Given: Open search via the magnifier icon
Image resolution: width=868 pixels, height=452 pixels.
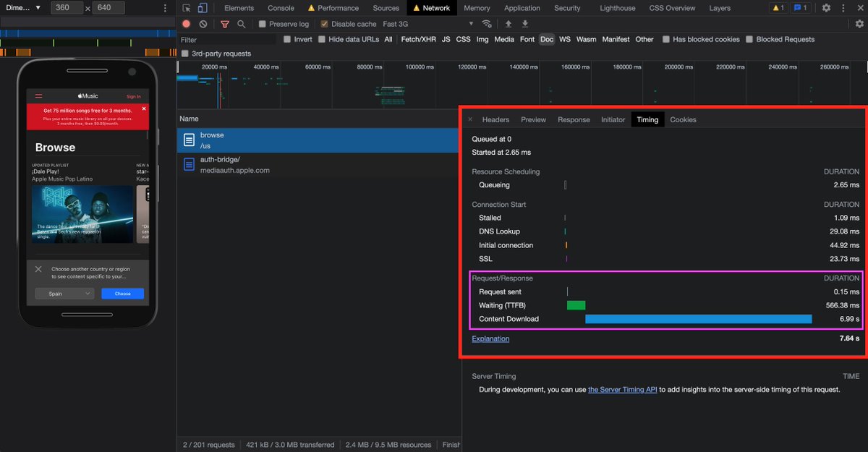Looking at the screenshot, I should click(x=242, y=24).
